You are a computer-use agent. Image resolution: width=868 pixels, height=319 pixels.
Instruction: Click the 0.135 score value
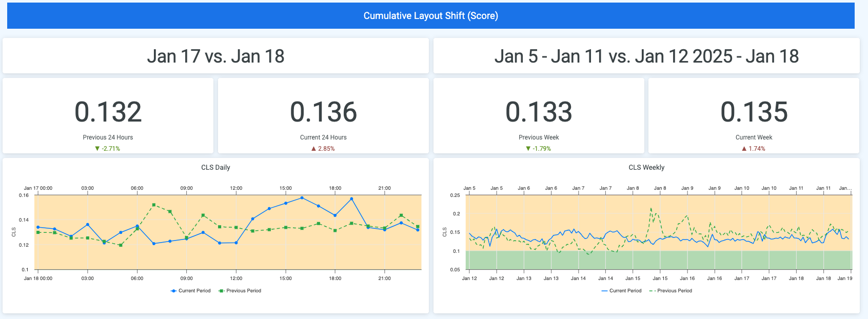754,112
